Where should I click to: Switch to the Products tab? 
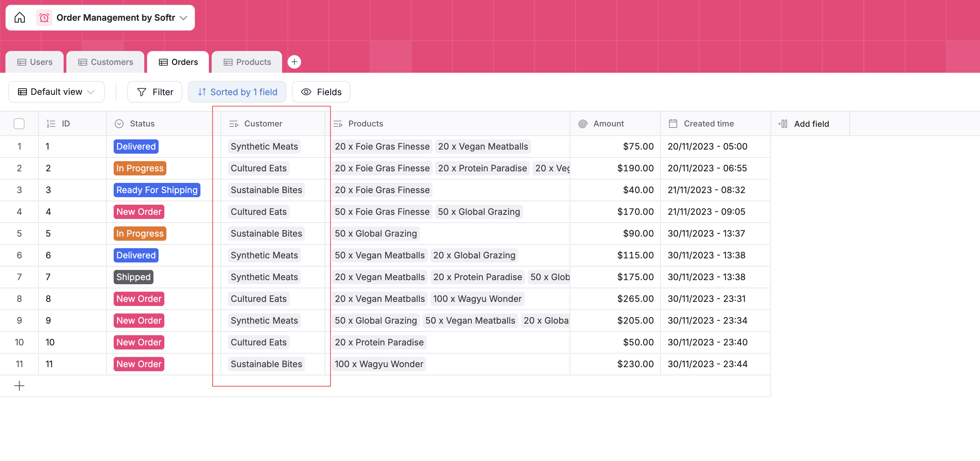[x=247, y=62]
